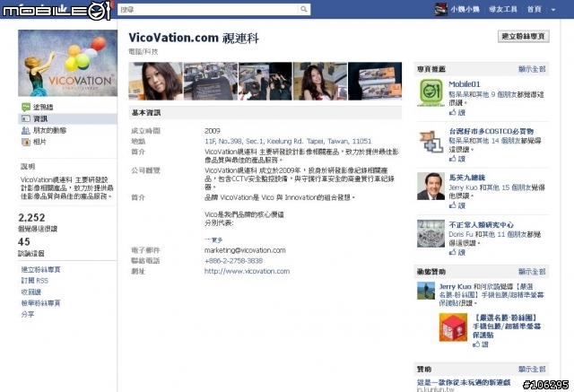Click the wall speech-bubble icon
574x392 pixels.
26,108
